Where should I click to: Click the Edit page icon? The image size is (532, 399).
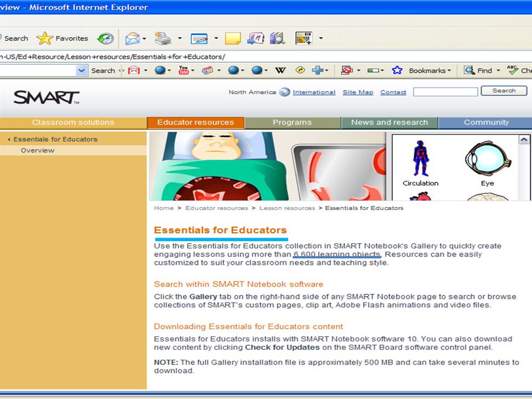199,39
